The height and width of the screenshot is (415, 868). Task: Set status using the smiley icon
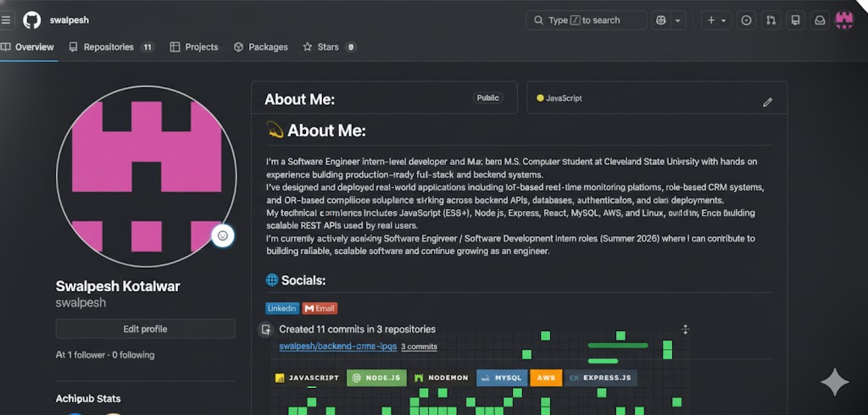[223, 235]
